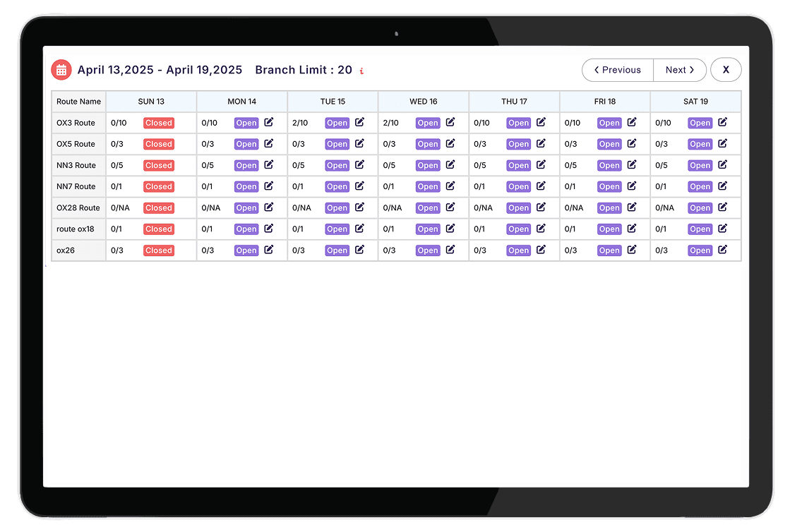
Task: Edit route ox18 for Saturday 19
Action: (x=722, y=229)
